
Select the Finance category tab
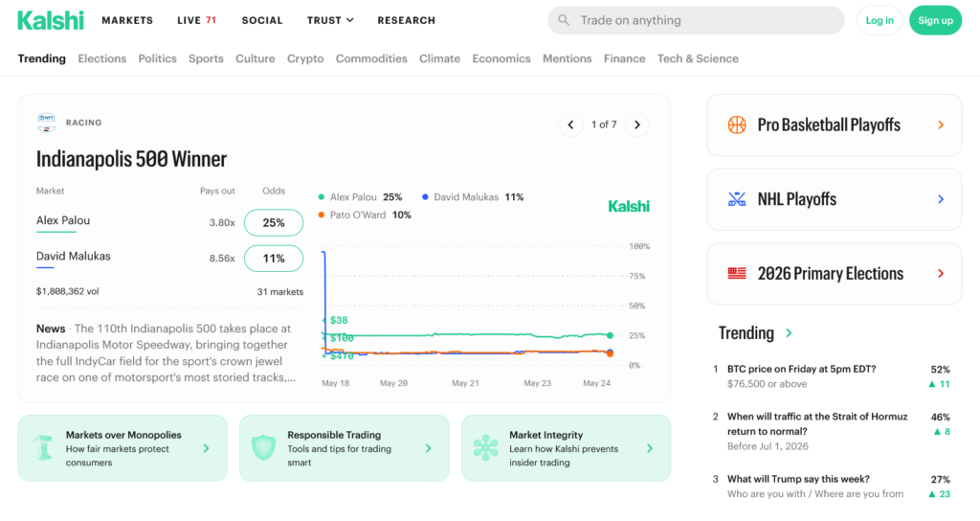[x=624, y=58]
